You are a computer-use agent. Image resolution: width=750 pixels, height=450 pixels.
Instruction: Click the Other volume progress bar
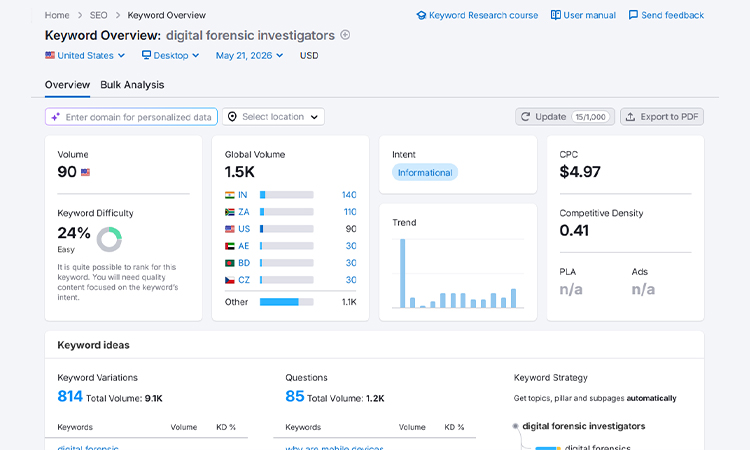[287, 302]
